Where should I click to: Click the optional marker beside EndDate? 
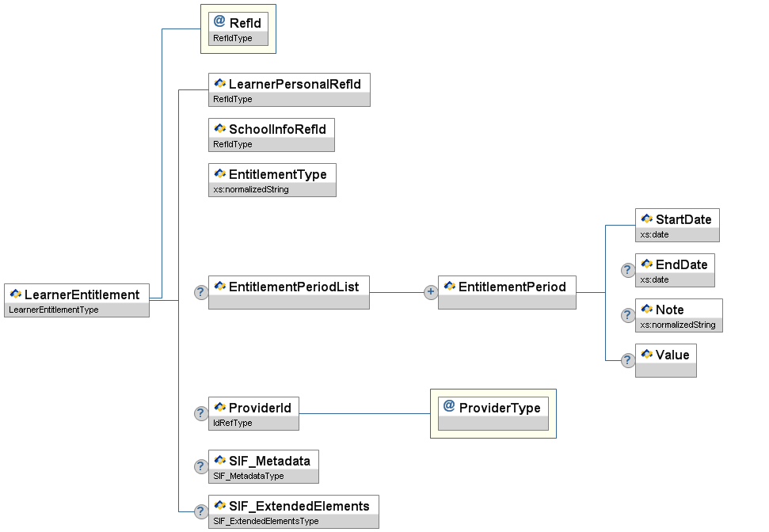628,270
